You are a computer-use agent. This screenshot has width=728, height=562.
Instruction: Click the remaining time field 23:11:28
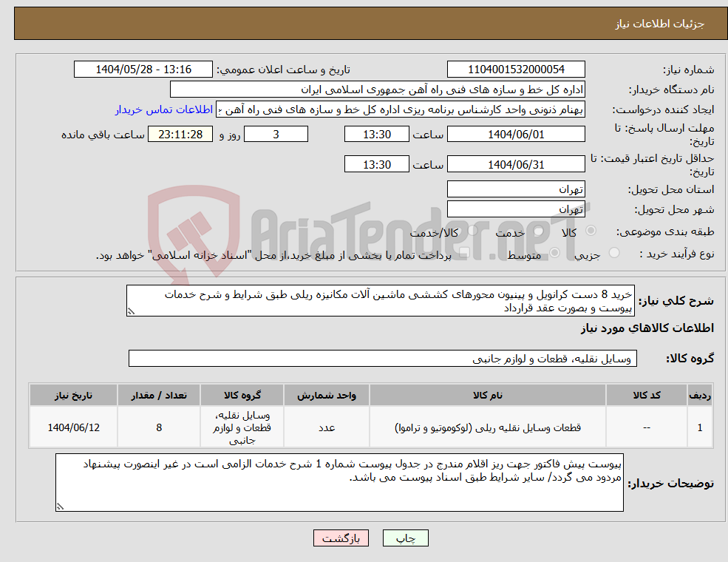[180, 135]
